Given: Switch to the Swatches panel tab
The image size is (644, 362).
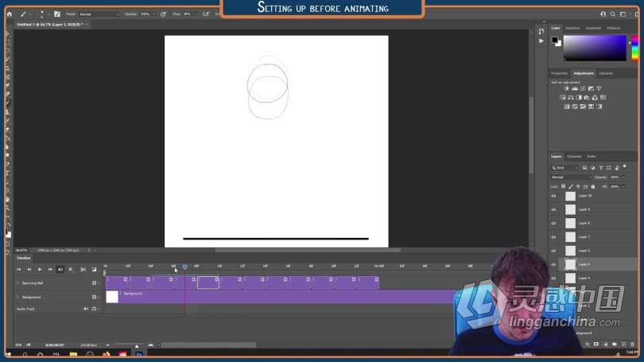Looking at the screenshot, I should coord(573,29).
